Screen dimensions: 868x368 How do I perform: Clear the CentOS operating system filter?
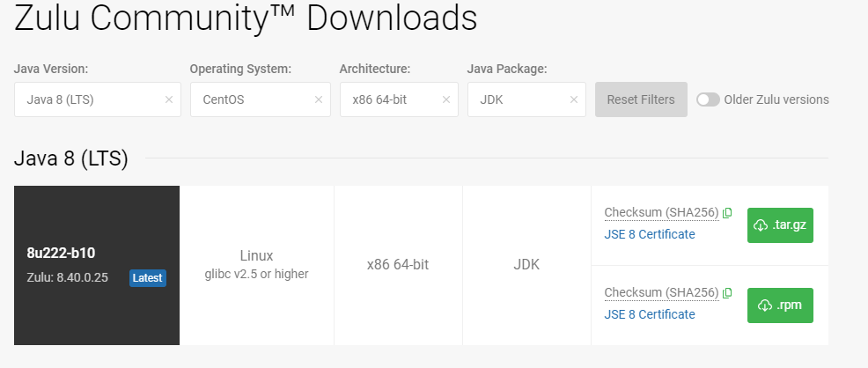click(x=319, y=99)
